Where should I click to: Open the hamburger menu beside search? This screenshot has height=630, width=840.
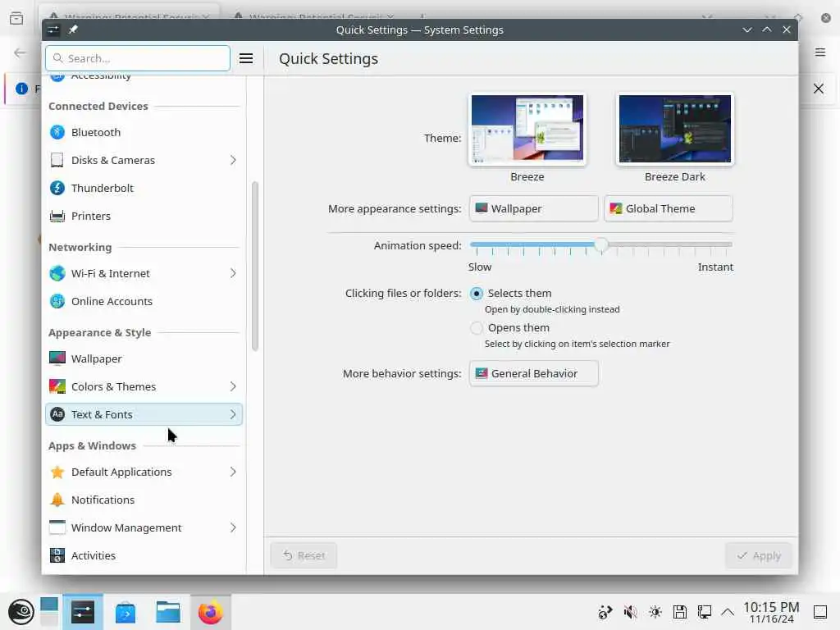click(246, 58)
